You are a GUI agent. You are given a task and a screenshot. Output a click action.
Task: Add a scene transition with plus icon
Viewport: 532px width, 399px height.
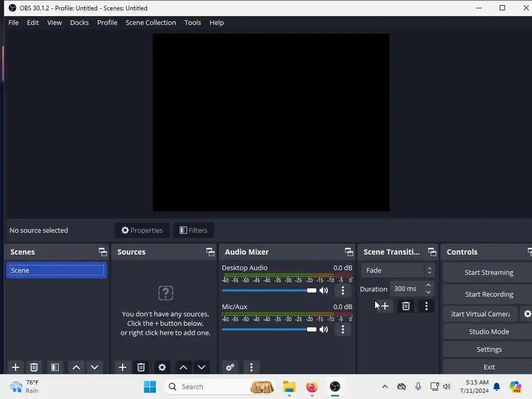click(x=385, y=306)
